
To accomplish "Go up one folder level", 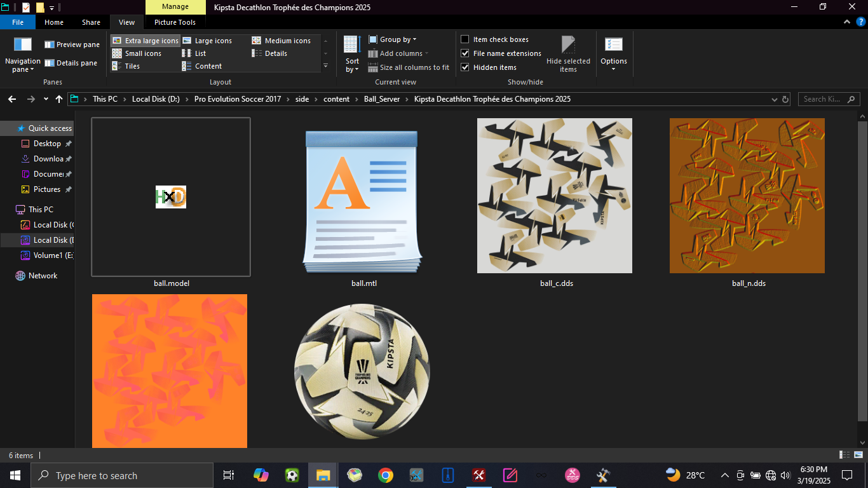I will click(x=59, y=99).
